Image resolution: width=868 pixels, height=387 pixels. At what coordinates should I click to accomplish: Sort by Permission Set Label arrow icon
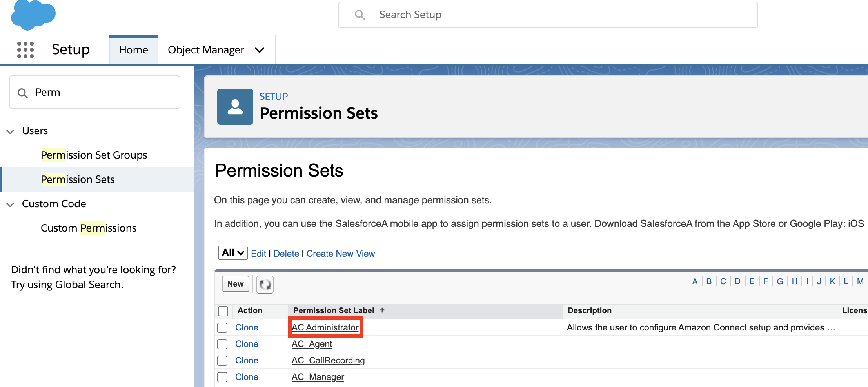382,310
